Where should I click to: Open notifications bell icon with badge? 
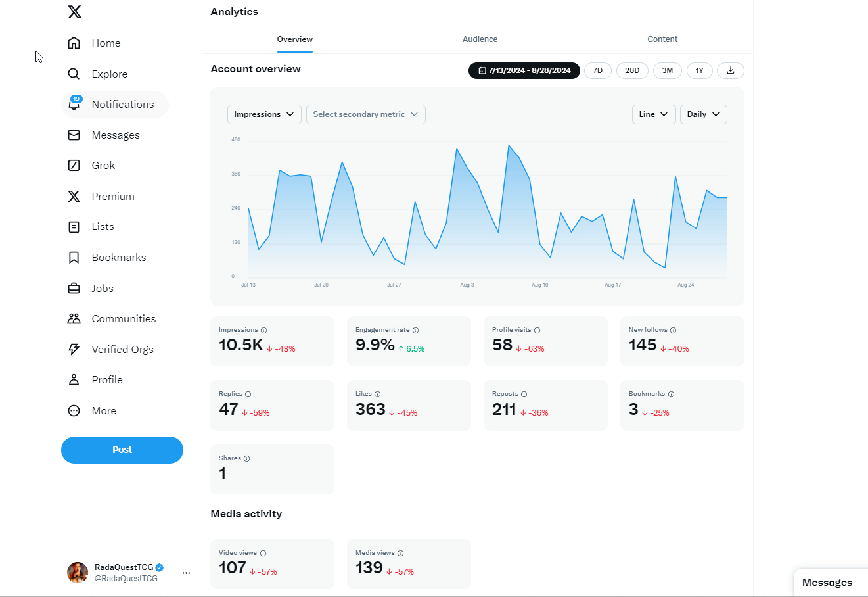pos(74,104)
